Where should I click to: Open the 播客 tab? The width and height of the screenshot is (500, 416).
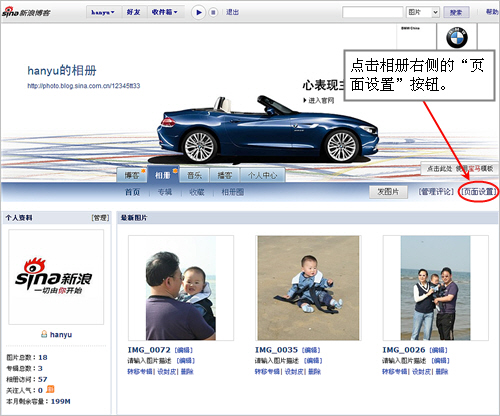225,175
